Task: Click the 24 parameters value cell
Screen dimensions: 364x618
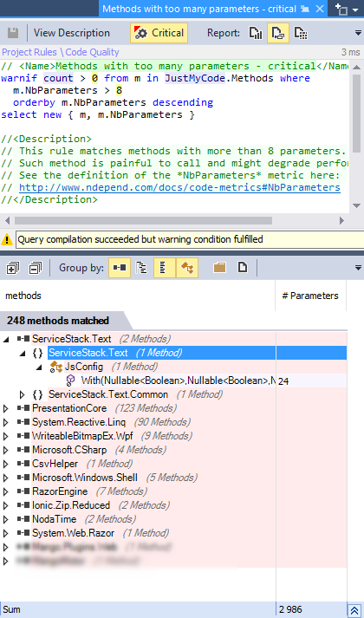Action: (311, 381)
